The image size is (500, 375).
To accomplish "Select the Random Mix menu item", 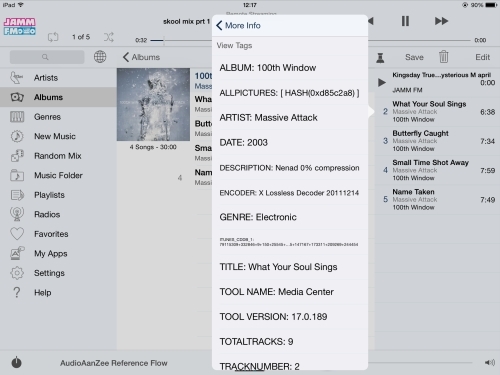I will point(58,156).
